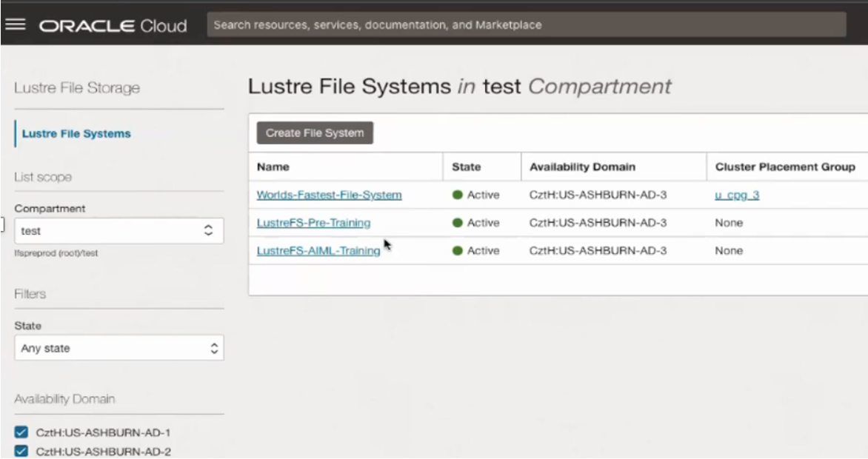Image resolution: width=868 pixels, height=459 pixels.
Task: Click the Availability Domain column header
Action: 582,167
